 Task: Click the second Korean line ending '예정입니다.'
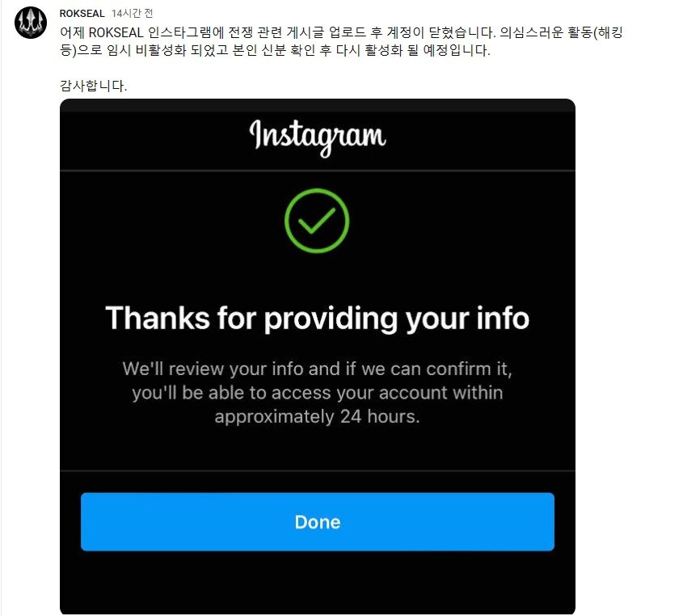pyautogui.click(x=275, y=50)
